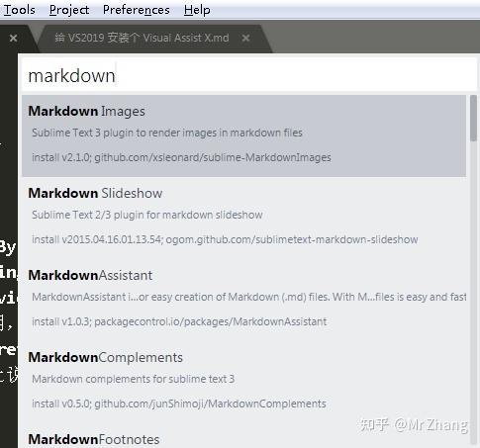Close the leftmost partially visible tab
Viewport: 480px width, 448px height.
(x=13, y=39)
